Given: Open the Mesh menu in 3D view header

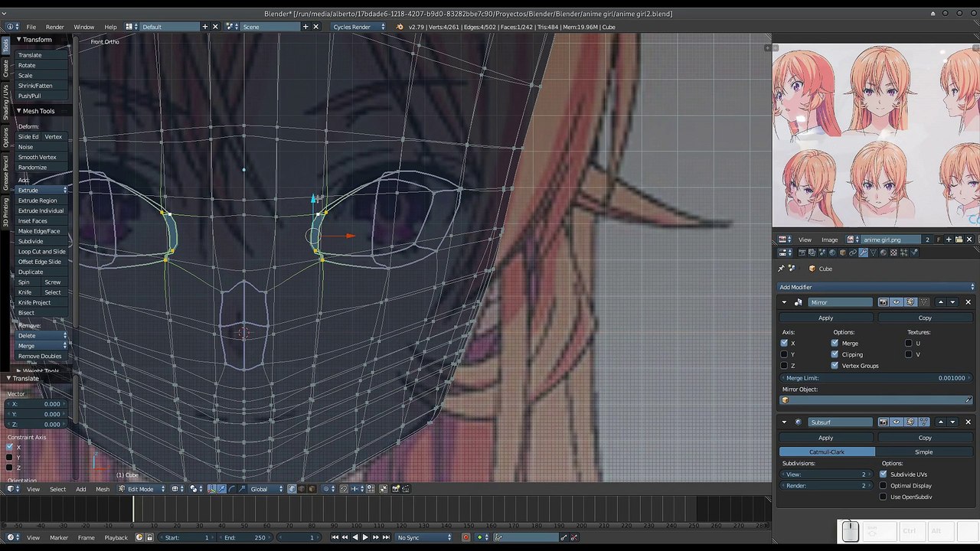Looking at the screenshot, I should 103,489.
